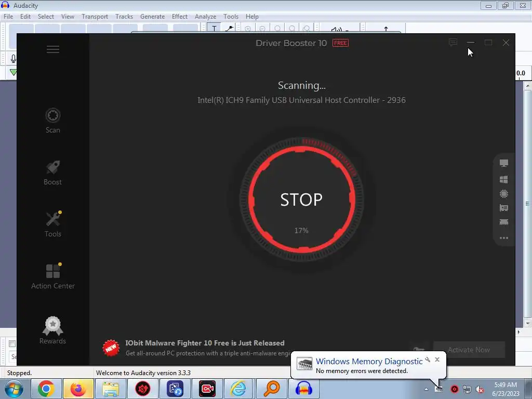
Task: Open Windows Explorer from taskbar
Action: click(x=111, y=389)
